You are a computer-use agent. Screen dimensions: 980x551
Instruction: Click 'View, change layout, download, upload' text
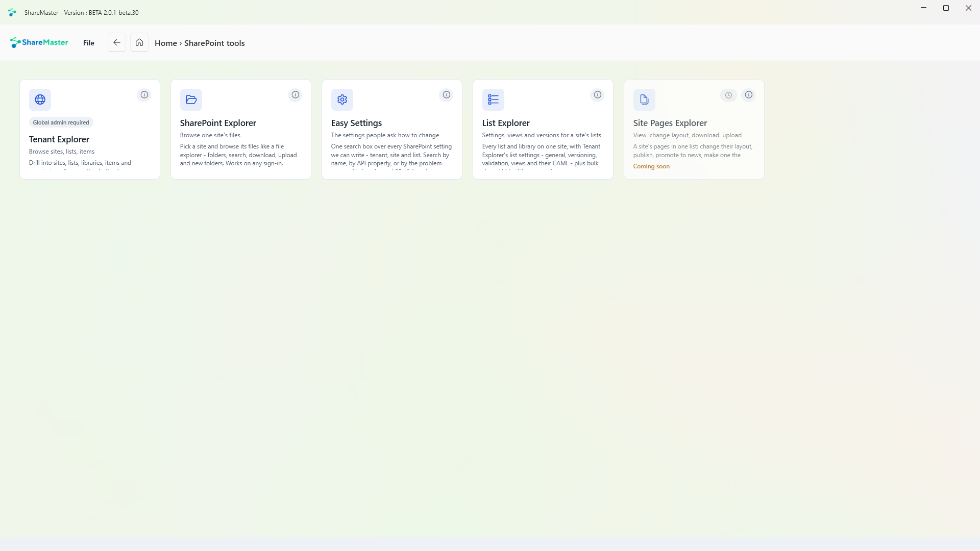[688, 135]
